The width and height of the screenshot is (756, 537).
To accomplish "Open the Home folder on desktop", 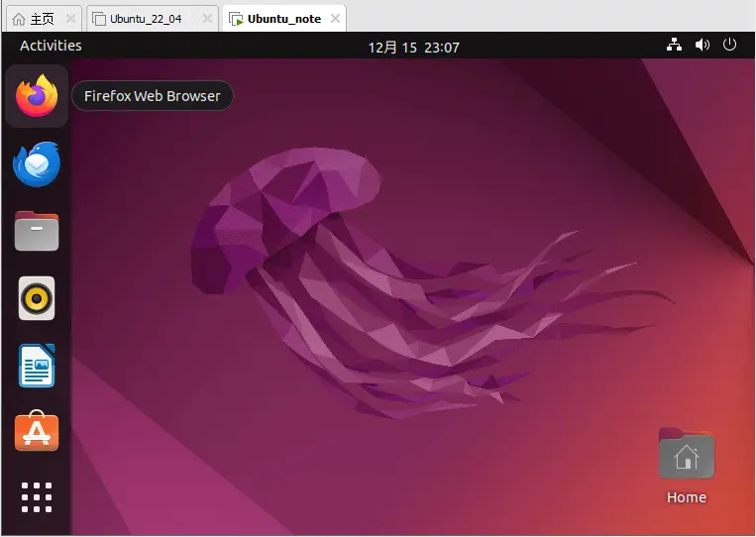I will pos(686,454).
